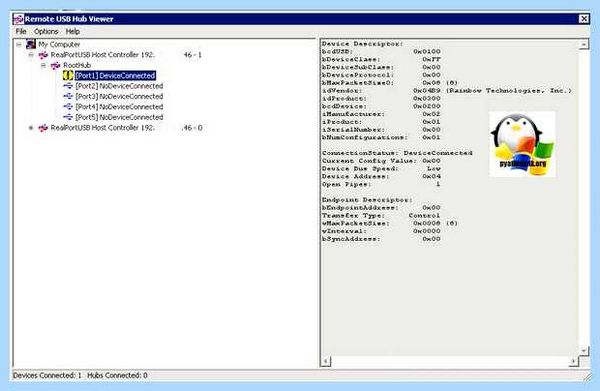
Task: Click the Open Pipes line
Action: tap(381, 184)
